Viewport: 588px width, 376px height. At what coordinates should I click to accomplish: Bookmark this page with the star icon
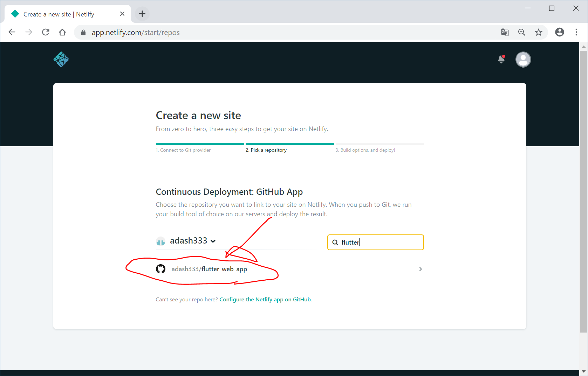(x=538, y=32)
